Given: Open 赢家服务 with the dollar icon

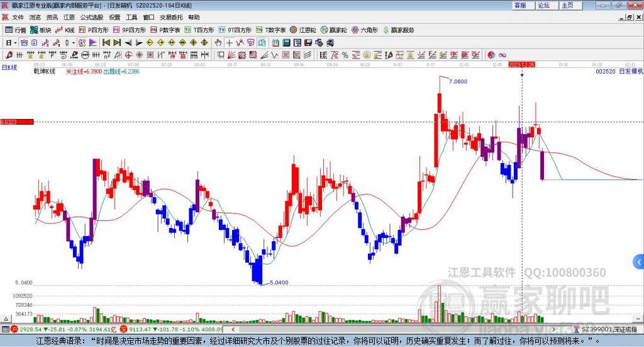Looking at the screenshot, I should click(x=398, y=30).
